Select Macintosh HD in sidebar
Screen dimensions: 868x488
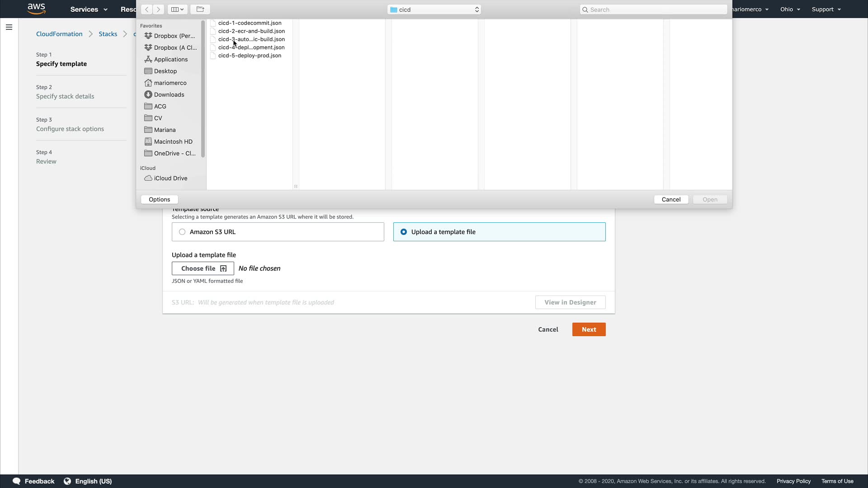(173, 141)
